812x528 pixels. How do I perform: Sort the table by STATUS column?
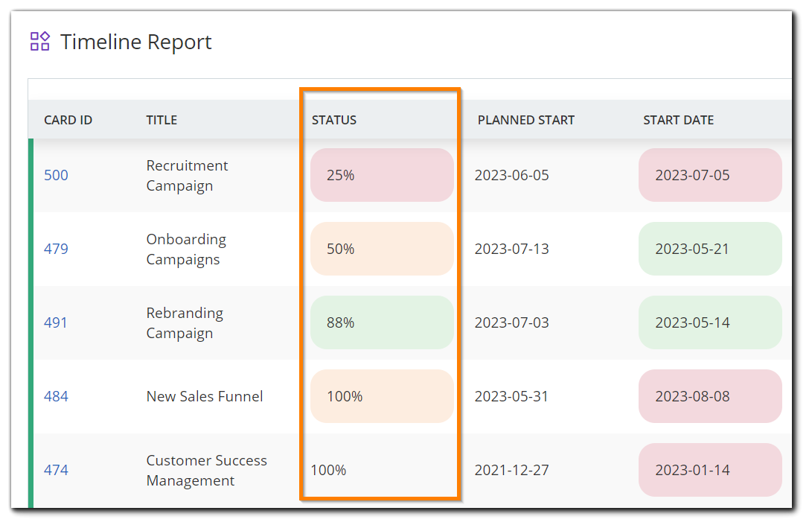point(333,119)
